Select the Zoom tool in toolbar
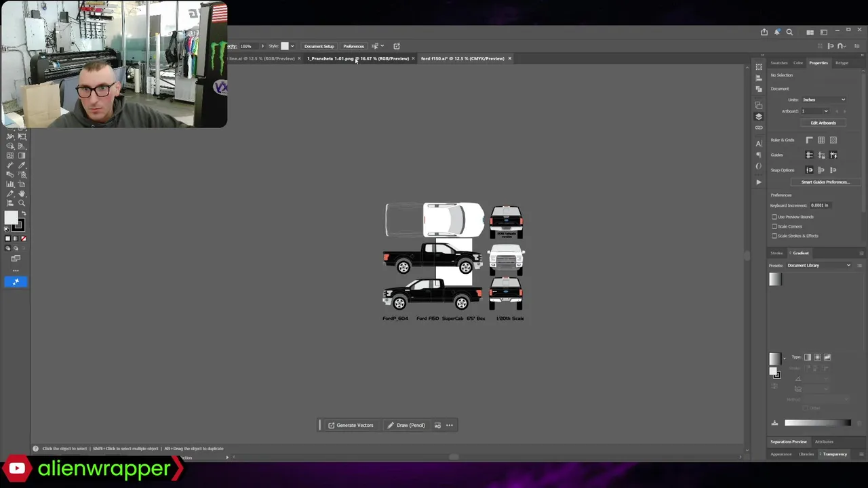Screen dimensions: 868x488 (x=22, y=203)
